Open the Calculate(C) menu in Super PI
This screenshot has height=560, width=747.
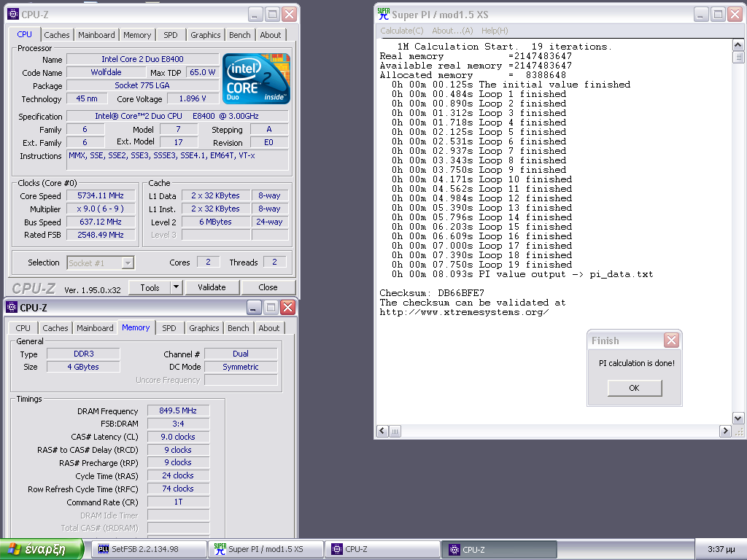[x=402, y=31]
